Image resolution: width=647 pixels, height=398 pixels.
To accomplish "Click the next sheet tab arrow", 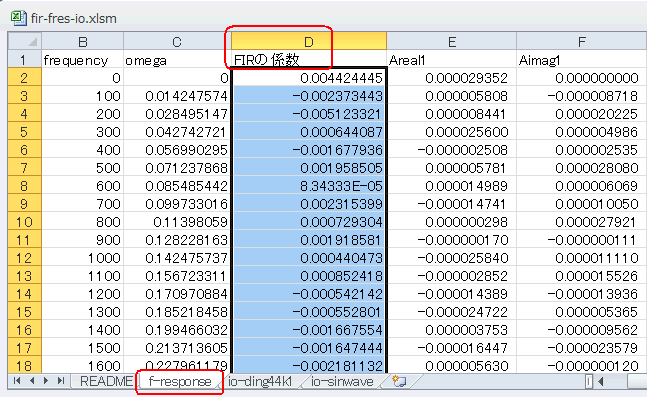I will coord(46,381).
